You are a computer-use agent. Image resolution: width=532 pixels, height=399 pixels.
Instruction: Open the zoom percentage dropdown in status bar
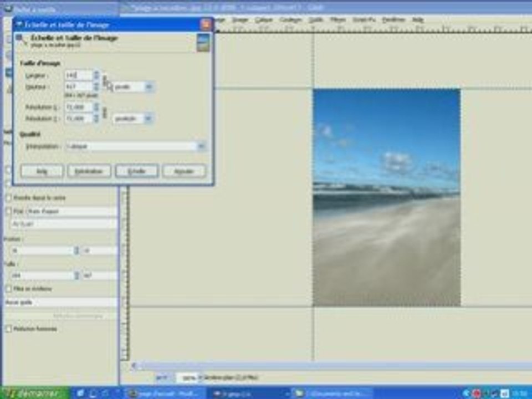coord(189,377)
